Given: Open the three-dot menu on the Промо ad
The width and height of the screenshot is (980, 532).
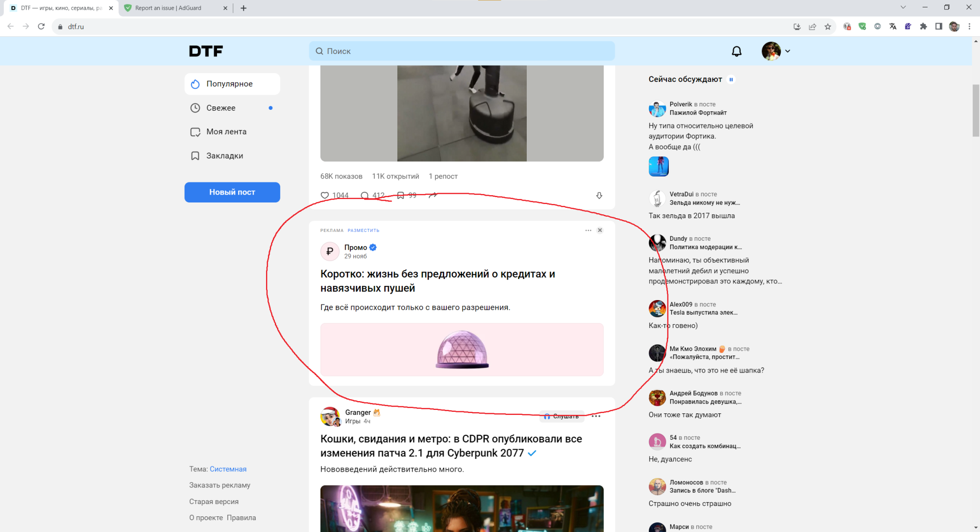Looking at the screenshot, I should click(588, 230).
